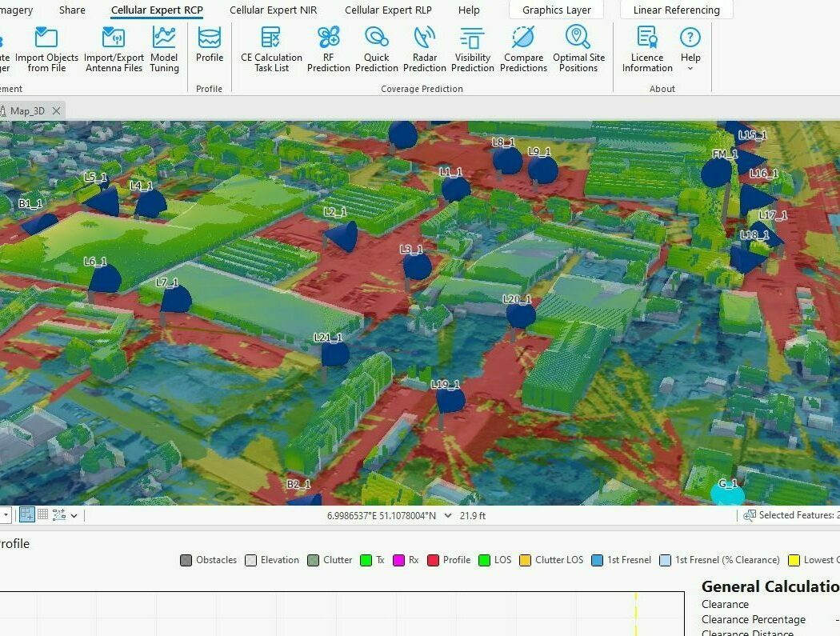Open coordinate display format dropdown
Viewport: 840px width, 636px height.
(x=448, y=515)
